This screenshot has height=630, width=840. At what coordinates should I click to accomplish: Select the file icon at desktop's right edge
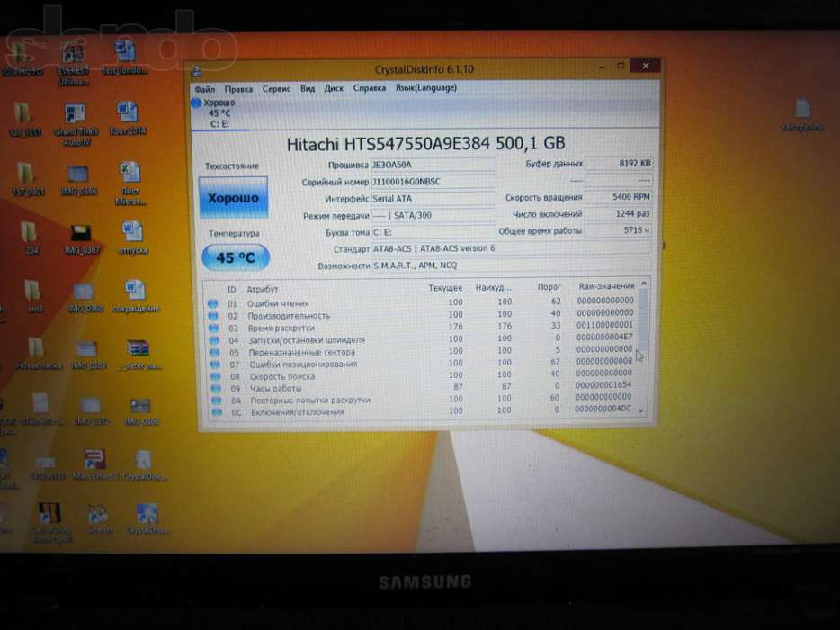(x=801, y=114)
